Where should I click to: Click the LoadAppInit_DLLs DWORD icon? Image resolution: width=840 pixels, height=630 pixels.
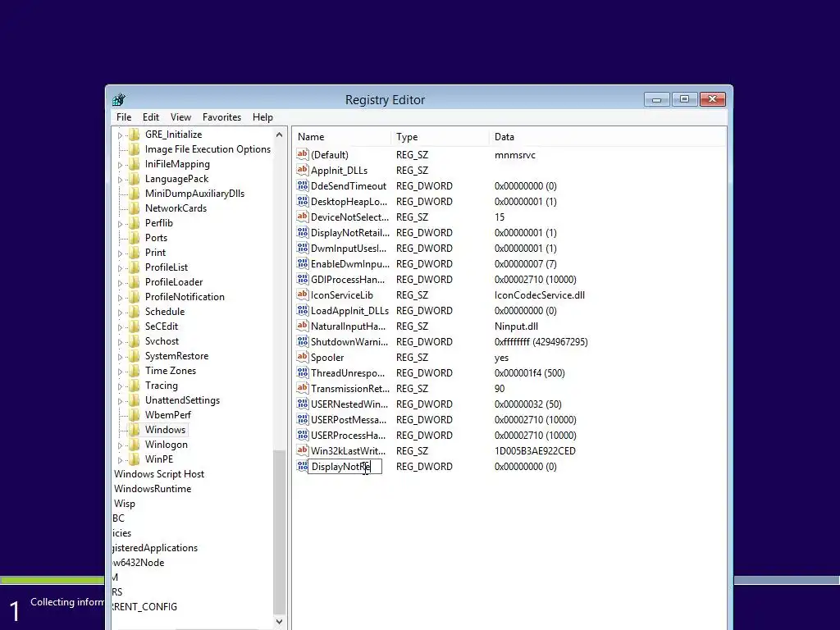coord(302,310)
